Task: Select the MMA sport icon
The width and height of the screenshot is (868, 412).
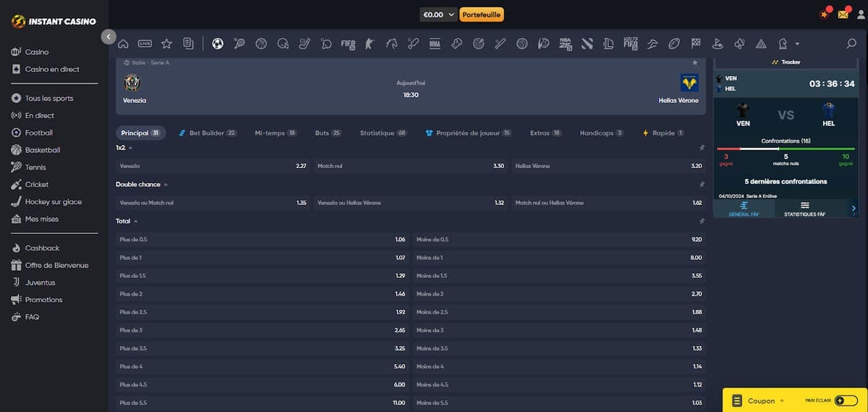Action: pyautogui.click(x=435, y=43)
